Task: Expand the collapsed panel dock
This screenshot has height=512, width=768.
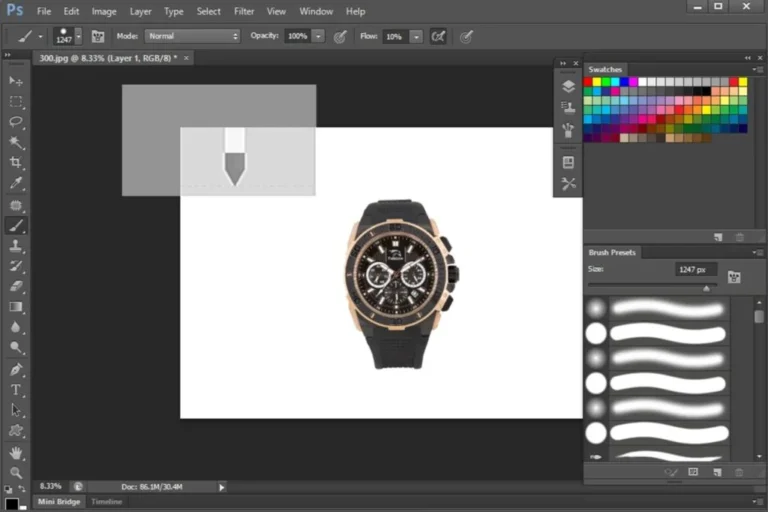Action: coord(563,63)
